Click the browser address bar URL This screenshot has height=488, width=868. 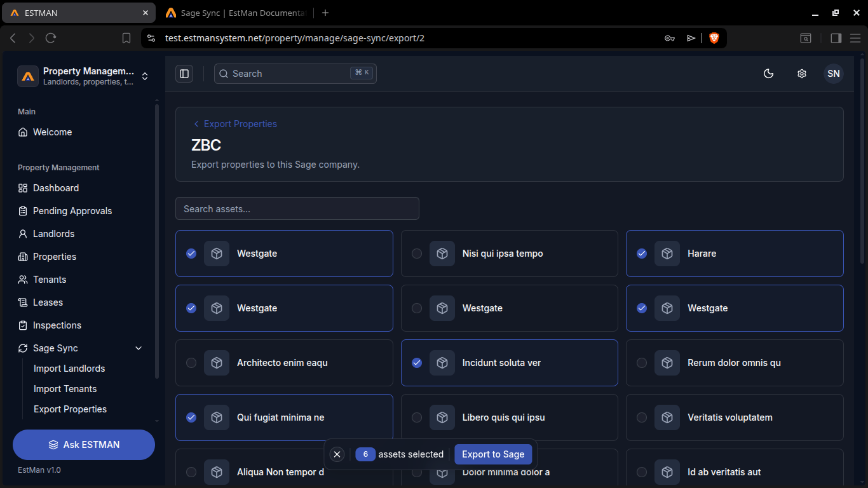click(295, 38)
